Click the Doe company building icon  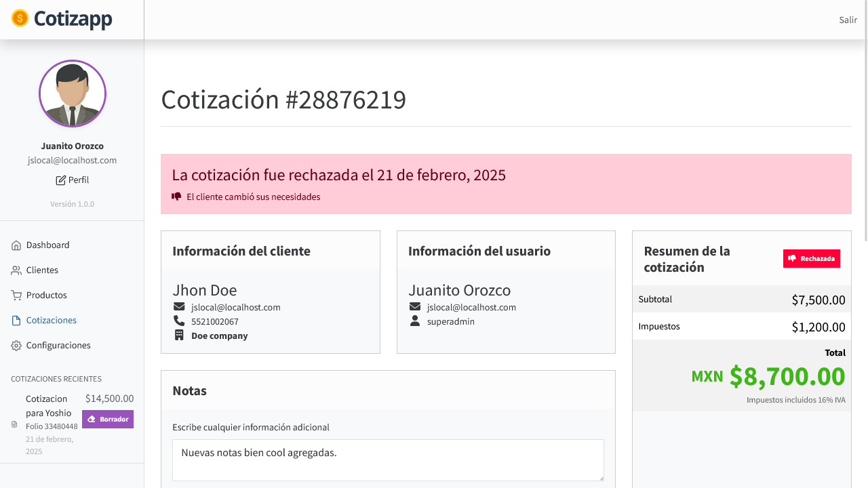(x=179, y=335)
